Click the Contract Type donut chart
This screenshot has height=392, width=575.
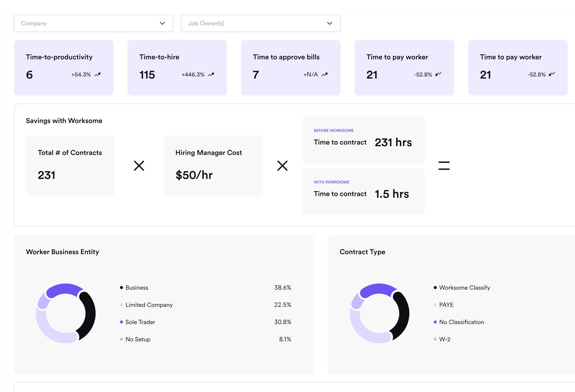pos(379,313)
